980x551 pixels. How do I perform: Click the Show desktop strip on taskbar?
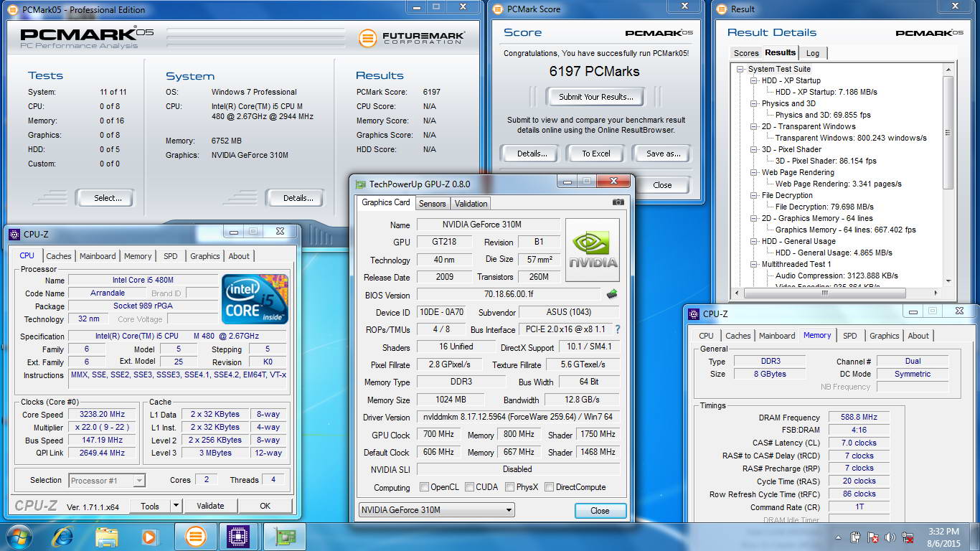(x=975, y=537)
